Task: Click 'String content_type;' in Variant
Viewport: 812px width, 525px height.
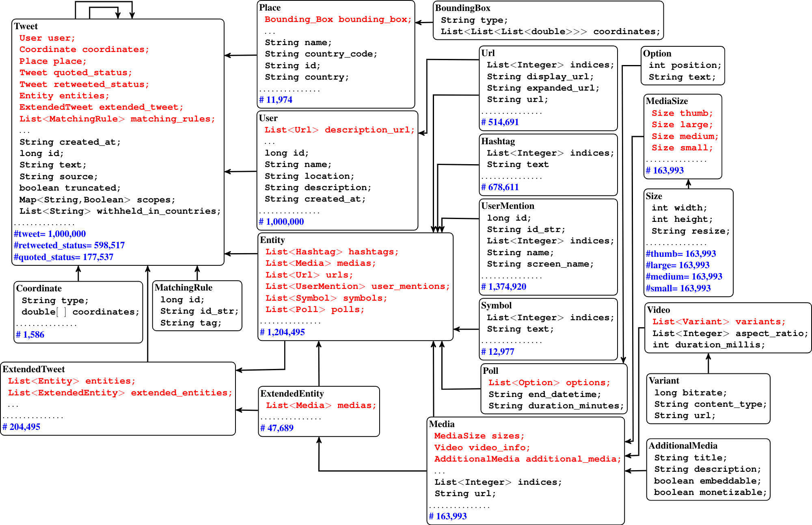Action: click(x=710, y=404)
